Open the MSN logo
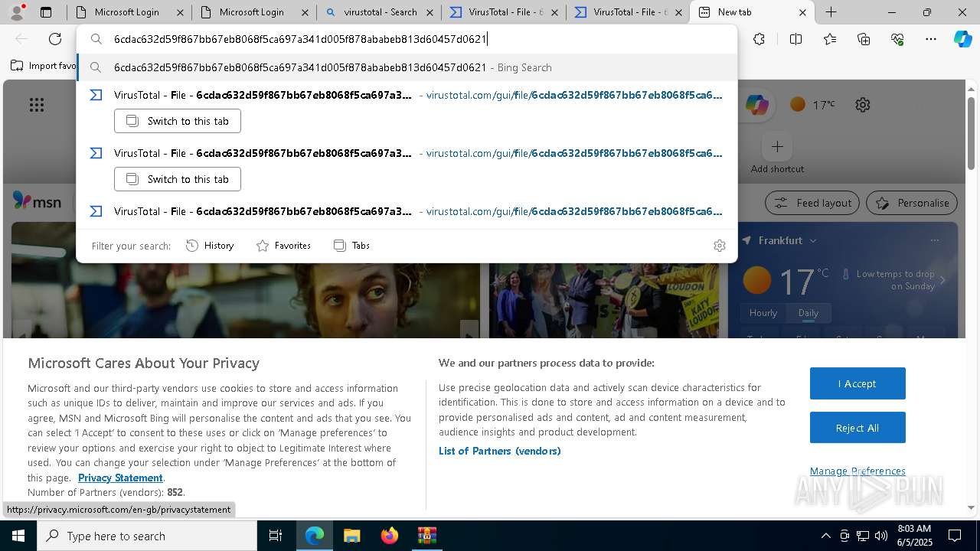 (37, 202)
